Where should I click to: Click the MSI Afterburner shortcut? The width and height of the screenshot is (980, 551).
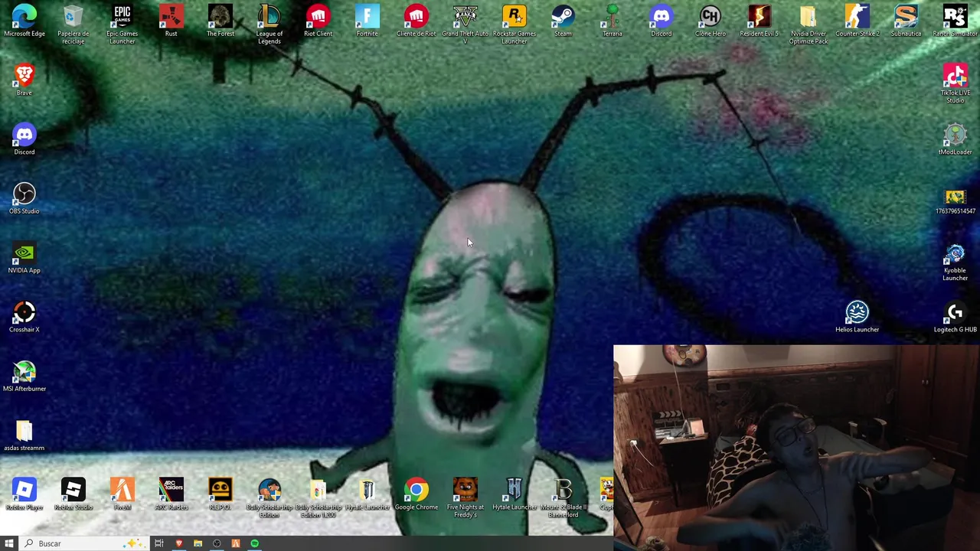click(24, 376)
